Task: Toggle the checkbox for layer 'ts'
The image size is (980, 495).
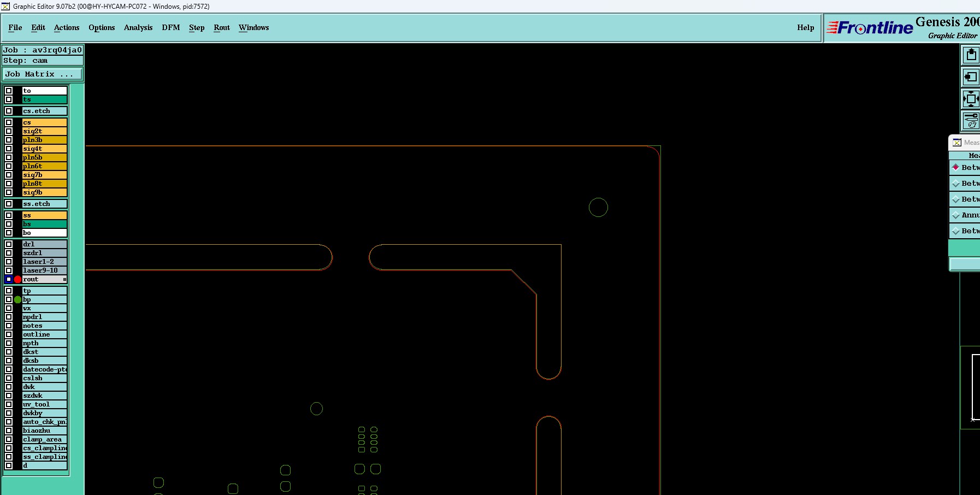Action: (x=9, y=99)
